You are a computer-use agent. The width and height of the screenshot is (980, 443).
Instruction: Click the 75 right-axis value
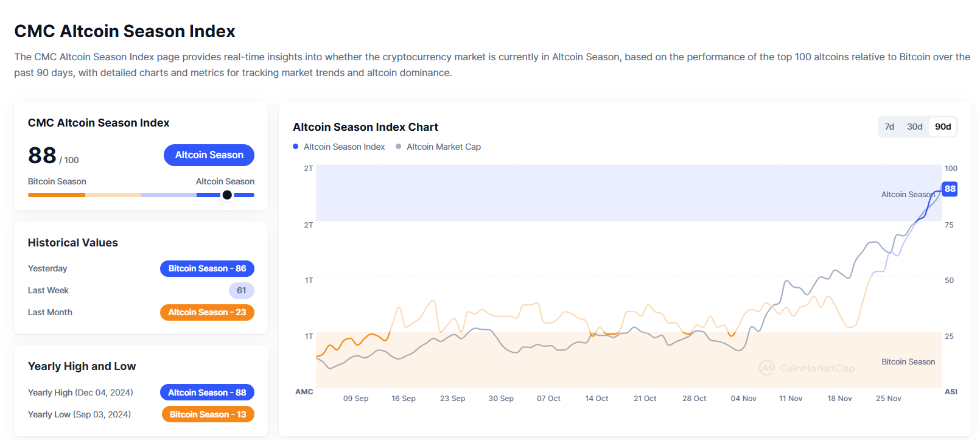(x=949, y=225)
